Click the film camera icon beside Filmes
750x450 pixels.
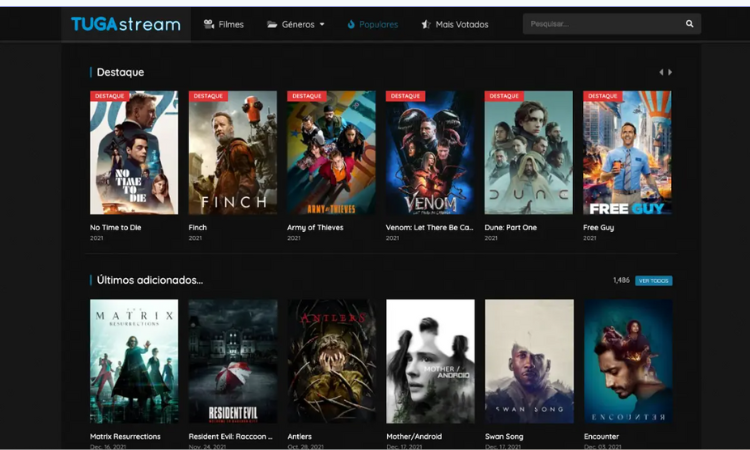209,24
